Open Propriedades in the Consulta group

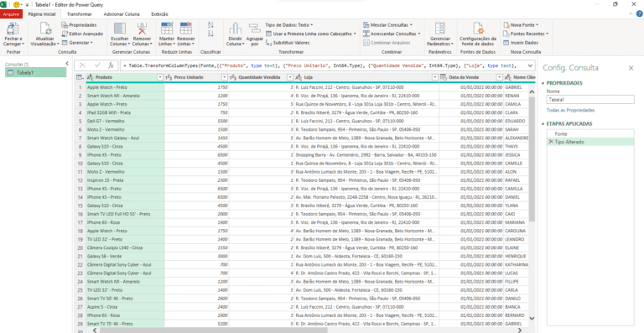tap(80, 25)
